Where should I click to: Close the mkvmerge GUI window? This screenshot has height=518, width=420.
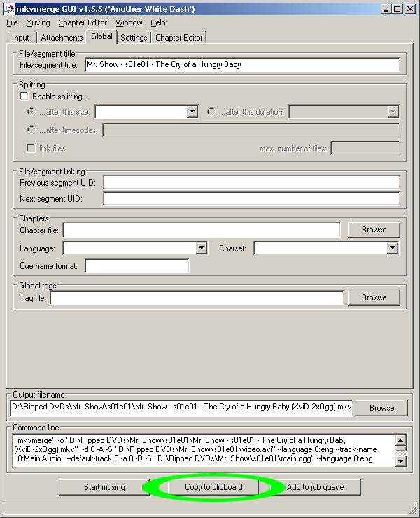(410, 9)
